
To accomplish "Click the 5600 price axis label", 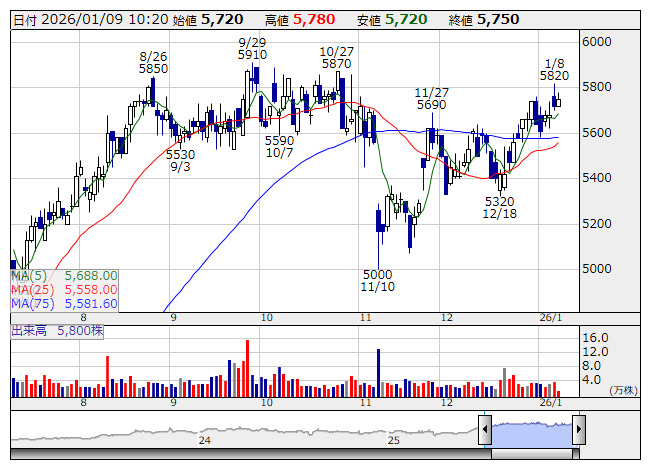I will pos(597,133).
